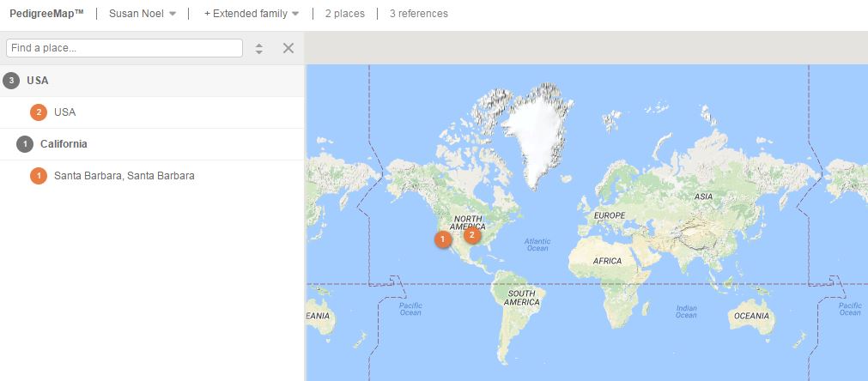Click the orange 2 badge beside USA
This screenshot has height=381, width=868.
pyautogui.click(x=38, y=112)
